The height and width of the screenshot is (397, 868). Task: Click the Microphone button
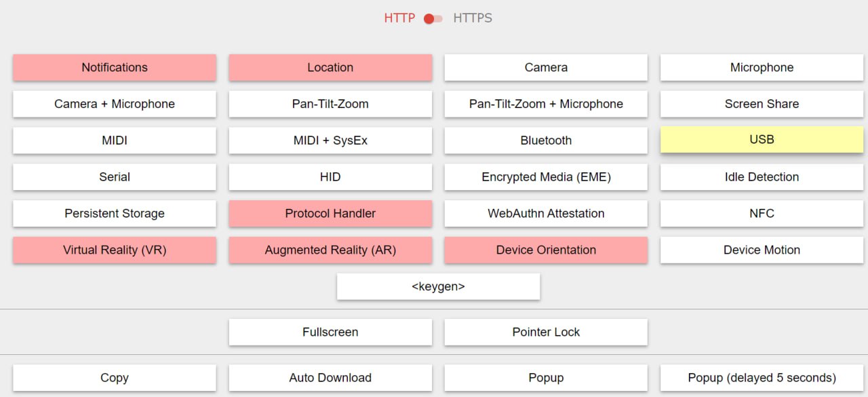762,67
